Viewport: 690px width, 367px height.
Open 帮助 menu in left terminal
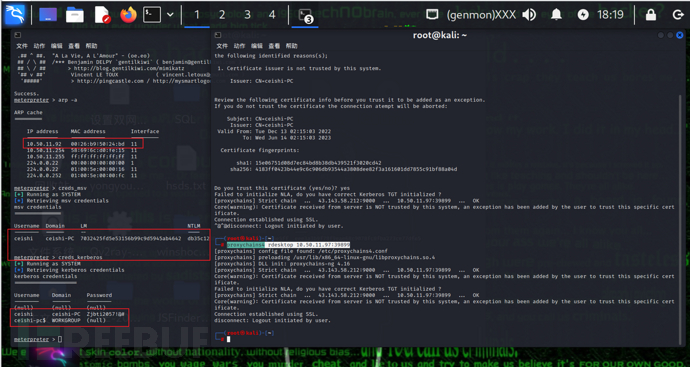tap(91, 46)
